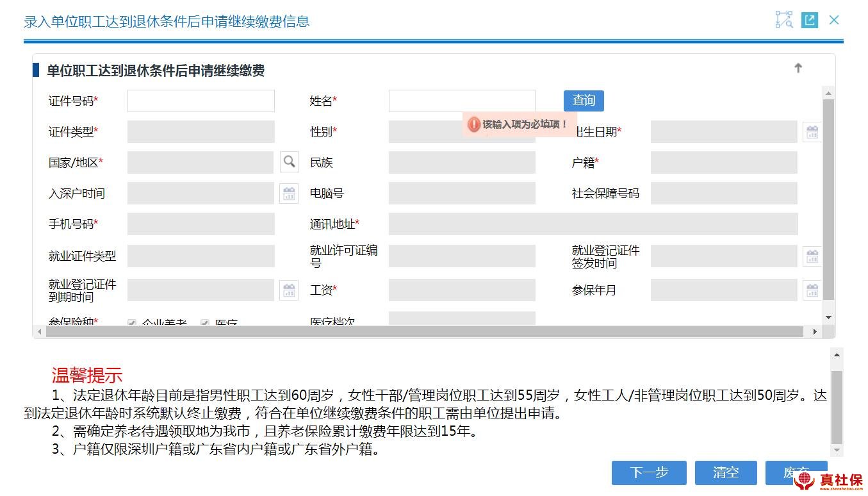Collapse the panel with the up arrow

798,69
